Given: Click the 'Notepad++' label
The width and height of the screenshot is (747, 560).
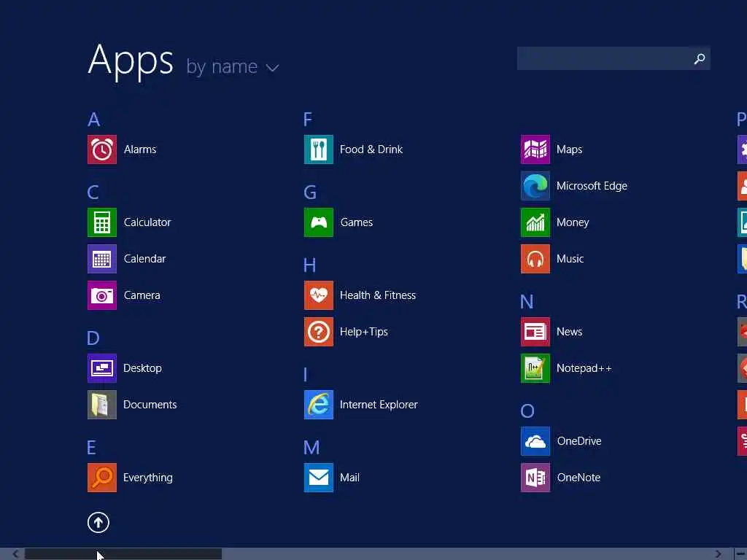Looking at the screenshot, I should coord(584,368).
